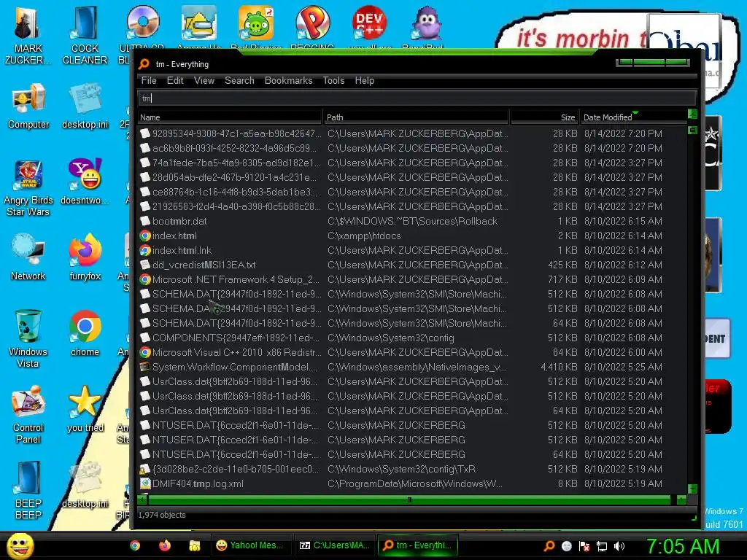Image resolution: width=747 pixels, height=560 pixels.
Task: Open the MARK ZUCKER desktop icon
Action: coord(28,36)
